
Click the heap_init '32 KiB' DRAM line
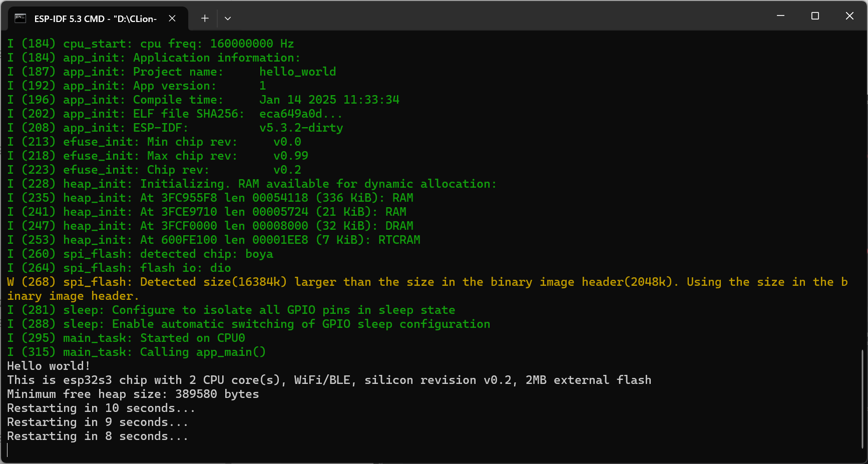pos(210,226)
